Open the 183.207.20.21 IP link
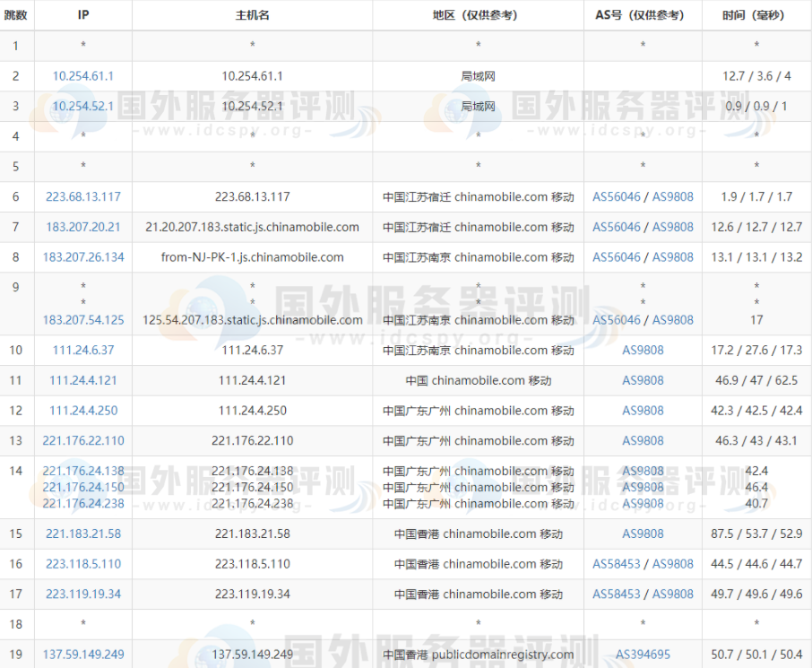 [x=83, y=227]
